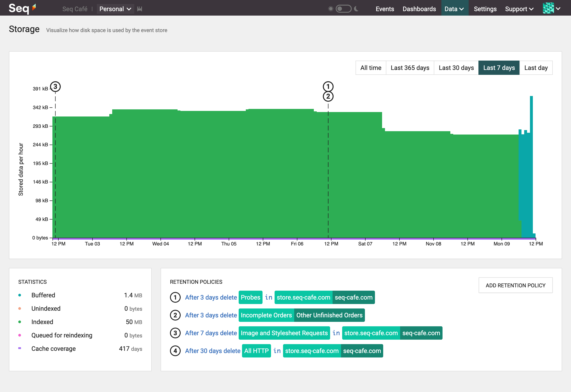Click circled marker 1 above chart
Screen dimensions: 571x392
coord(328,86)
